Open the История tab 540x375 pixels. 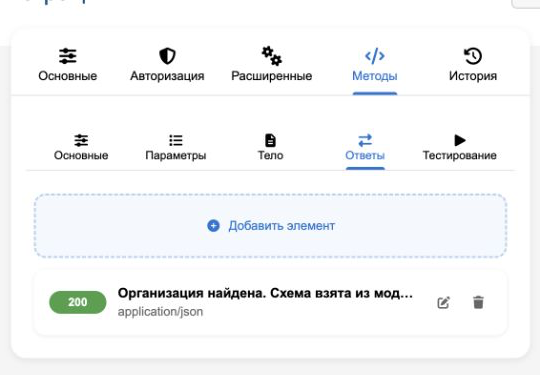coord(473,65)
